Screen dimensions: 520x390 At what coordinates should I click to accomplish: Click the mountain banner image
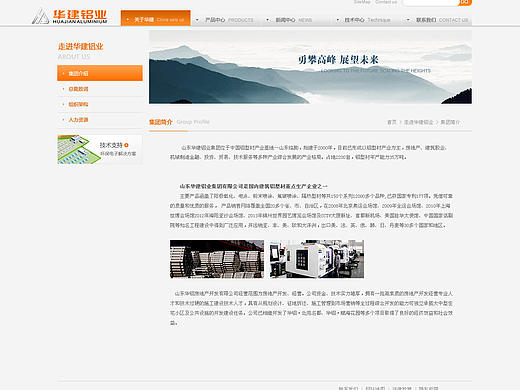[x=310, y=67]
